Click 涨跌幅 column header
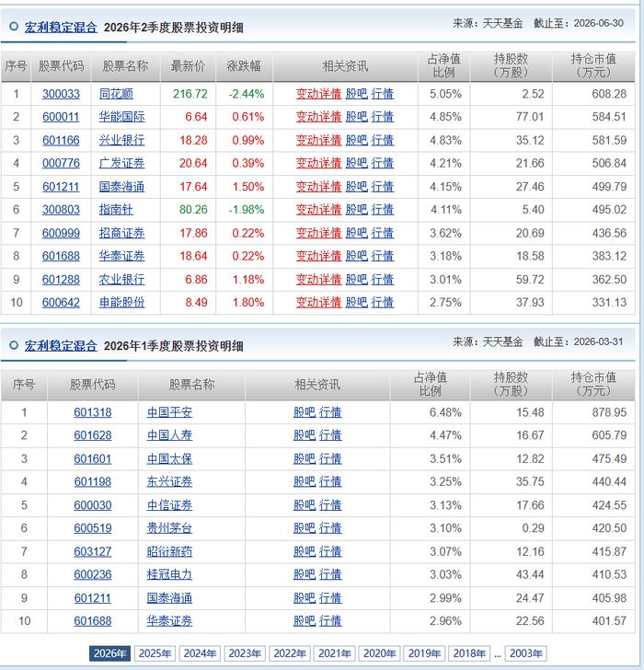Screen dimensions: 644x670 (x=244, y=66)
